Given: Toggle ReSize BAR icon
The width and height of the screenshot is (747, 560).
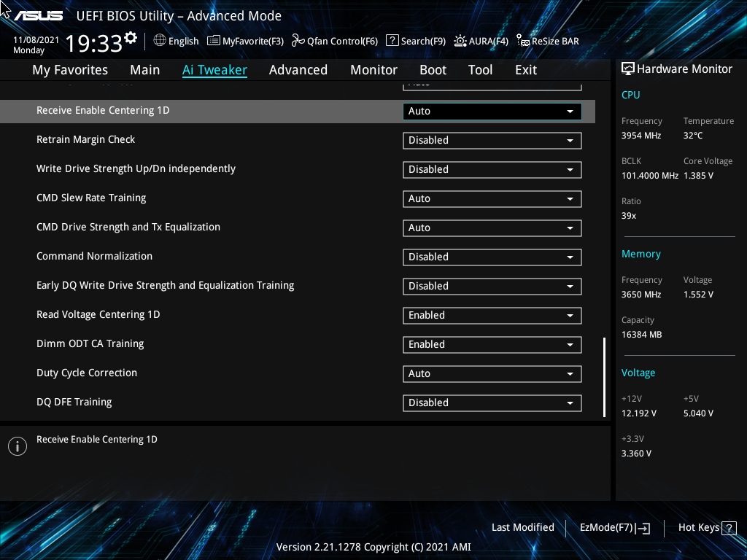Looking at the screenshot, I should [x=523, y=41].
